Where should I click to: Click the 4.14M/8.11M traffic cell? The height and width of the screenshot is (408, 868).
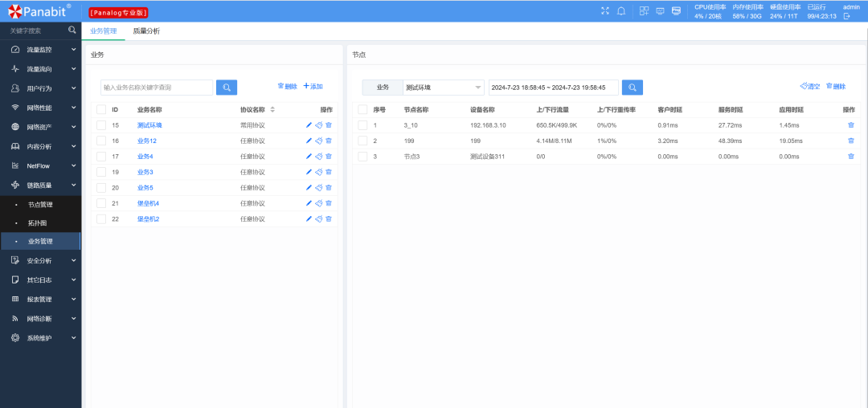(554, 141)
